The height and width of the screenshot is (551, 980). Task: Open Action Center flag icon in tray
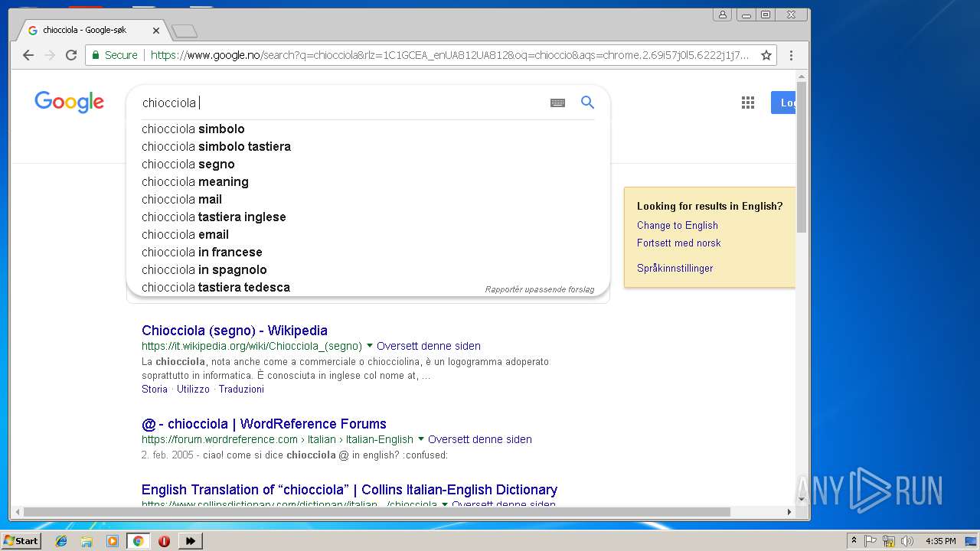tap(871, 541)
